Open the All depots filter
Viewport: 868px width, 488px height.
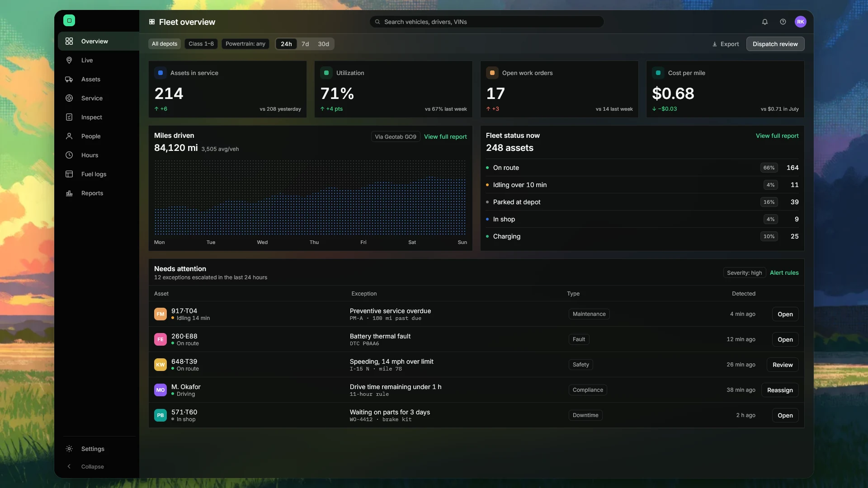point(165,44)
